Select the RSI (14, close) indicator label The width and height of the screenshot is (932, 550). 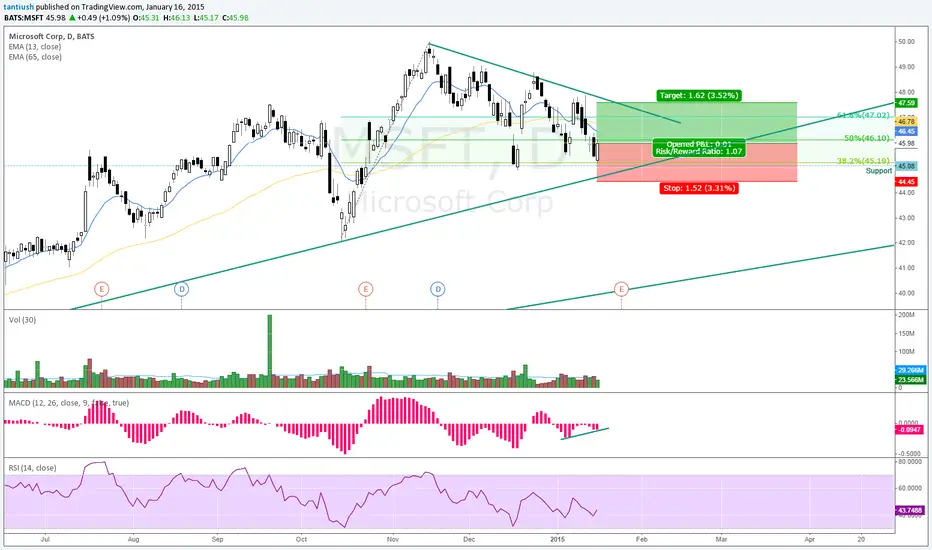click(x=32, y=468)
